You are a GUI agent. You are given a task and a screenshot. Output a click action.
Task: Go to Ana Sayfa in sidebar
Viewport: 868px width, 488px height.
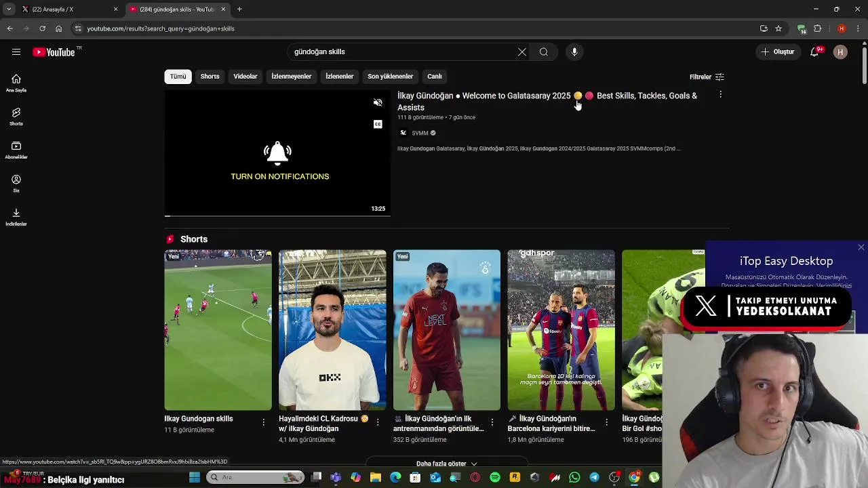point(16,83)
